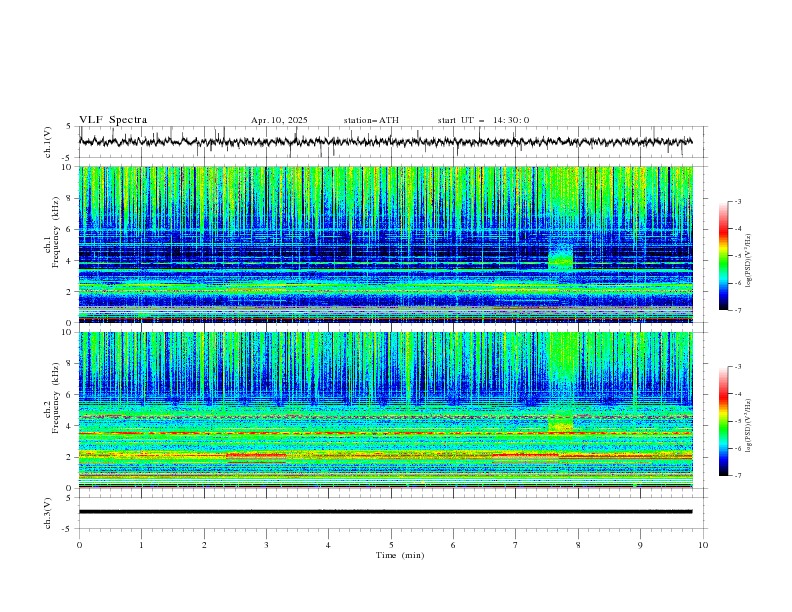This screenshot has width=792, height=612.
Task: Click the "-3" tick on the upper colorbar
Action: (x=737, y=201)
